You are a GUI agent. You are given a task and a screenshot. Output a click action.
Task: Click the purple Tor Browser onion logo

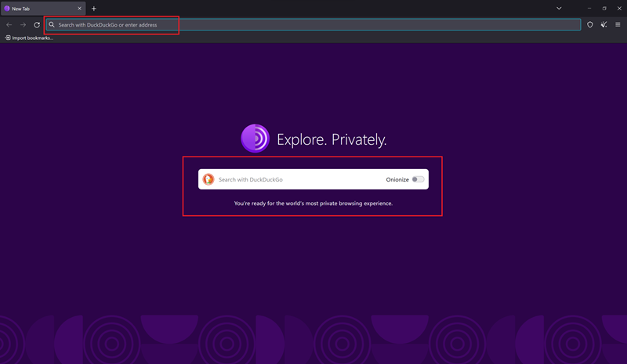(x=255, y=139)
